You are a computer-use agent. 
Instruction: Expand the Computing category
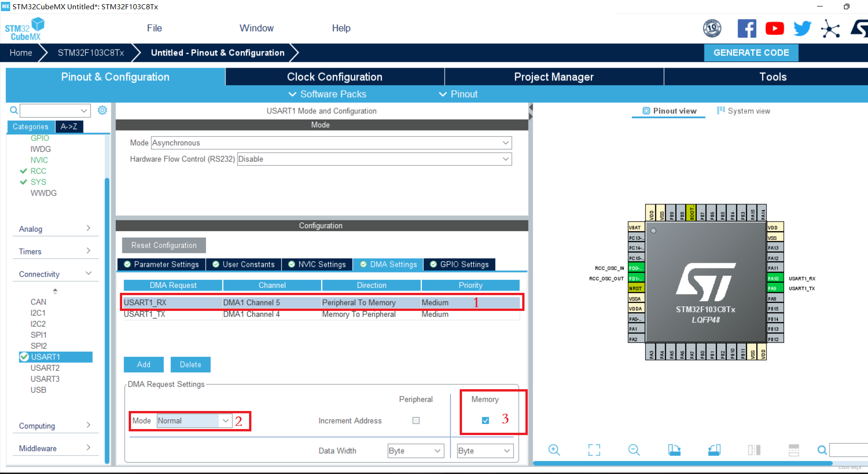pos(55,425)
